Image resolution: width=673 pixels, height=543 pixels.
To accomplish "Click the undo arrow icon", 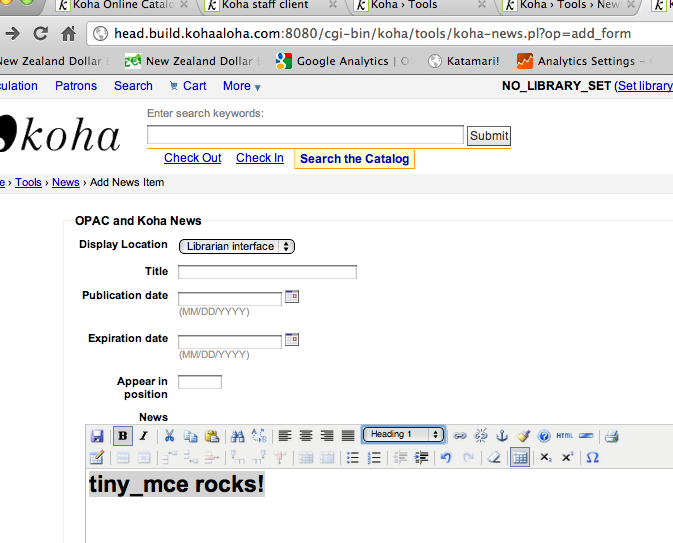I will pos(446,457).
